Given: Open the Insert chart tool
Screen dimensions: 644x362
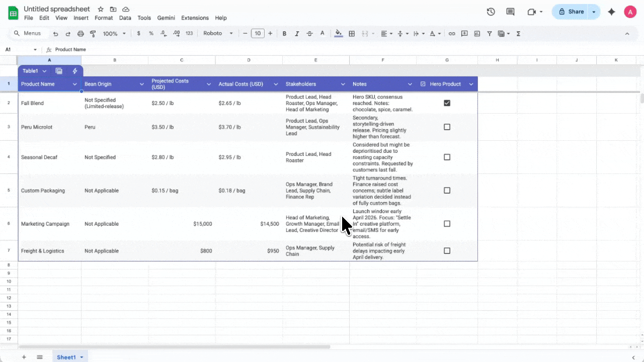Looking at the screenshot, I should [x=477, y=33].
